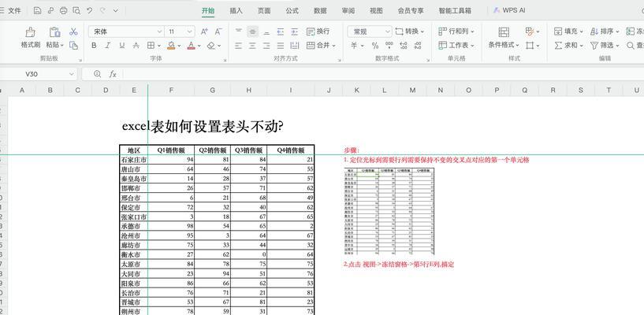
Task: Select top vertical alignment
Action: 239,31
